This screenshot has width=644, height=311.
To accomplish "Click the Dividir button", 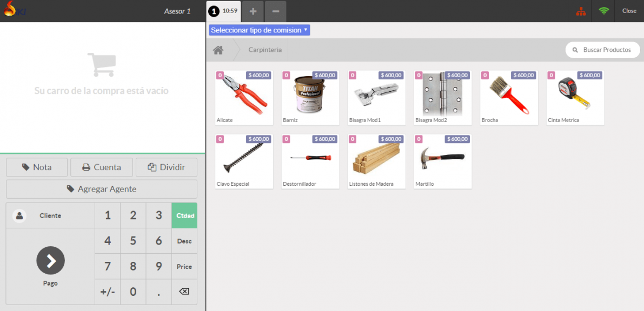I will tap(167, 167).
